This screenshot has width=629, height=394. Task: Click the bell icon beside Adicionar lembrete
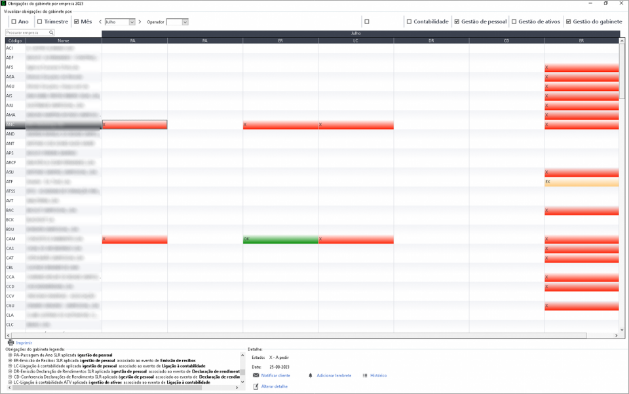[x=310, y=376]
